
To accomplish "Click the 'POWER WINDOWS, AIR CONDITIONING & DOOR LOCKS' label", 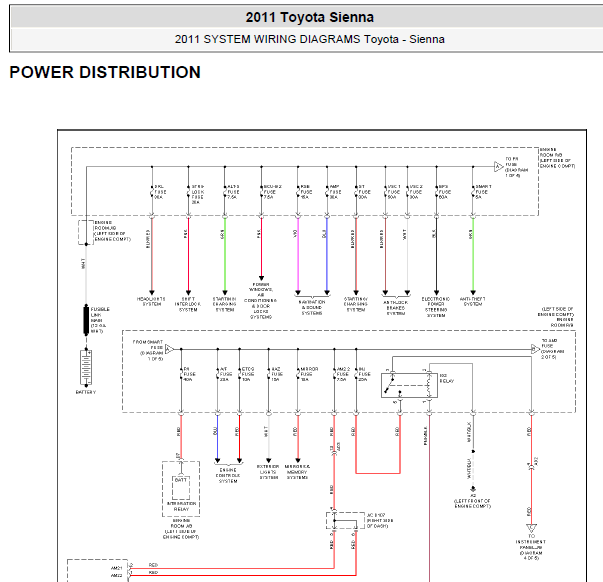I will [261, 301].
